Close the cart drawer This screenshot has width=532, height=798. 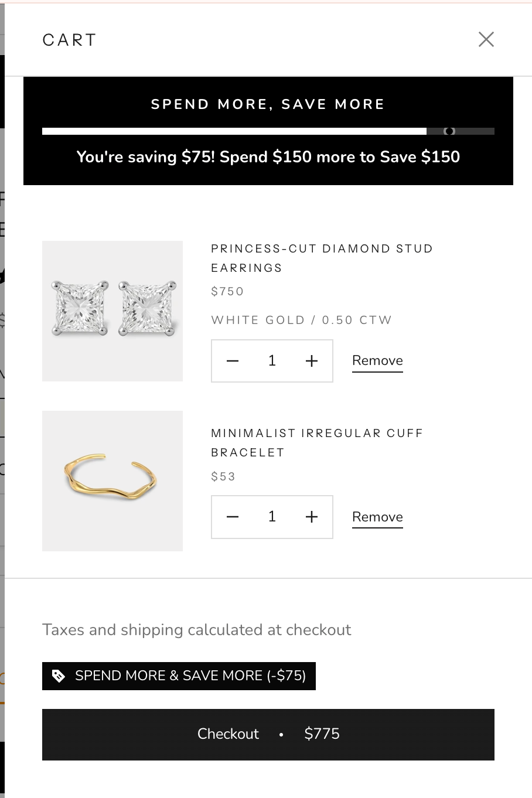486,39
